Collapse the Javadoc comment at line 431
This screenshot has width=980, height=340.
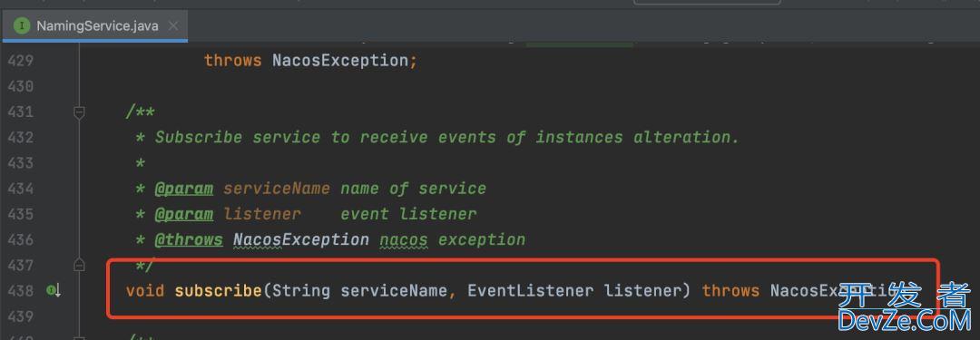[79, 112]
